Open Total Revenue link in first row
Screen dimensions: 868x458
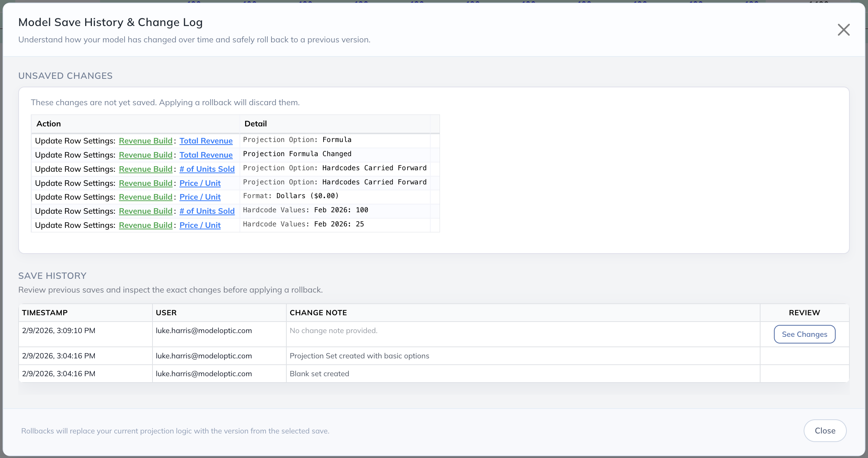[206, 141]
